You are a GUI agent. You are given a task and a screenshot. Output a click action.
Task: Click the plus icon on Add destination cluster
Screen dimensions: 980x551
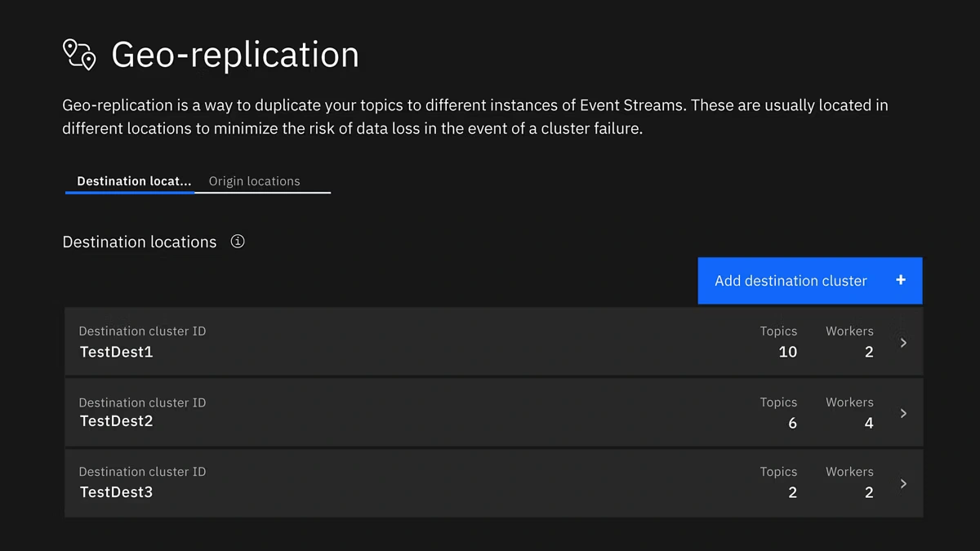tap(901, 280)
